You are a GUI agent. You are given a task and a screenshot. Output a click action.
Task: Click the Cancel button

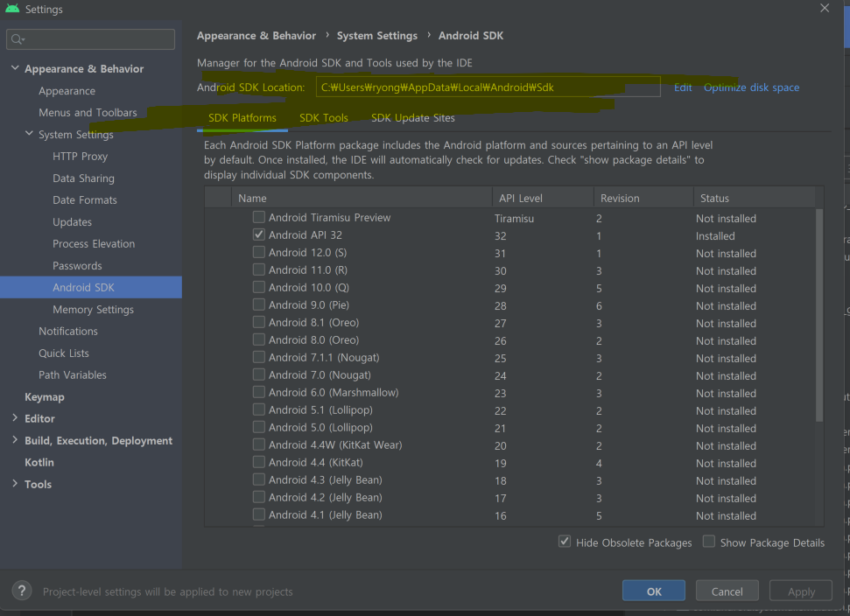pyautogui.click(x=727, y=591)
